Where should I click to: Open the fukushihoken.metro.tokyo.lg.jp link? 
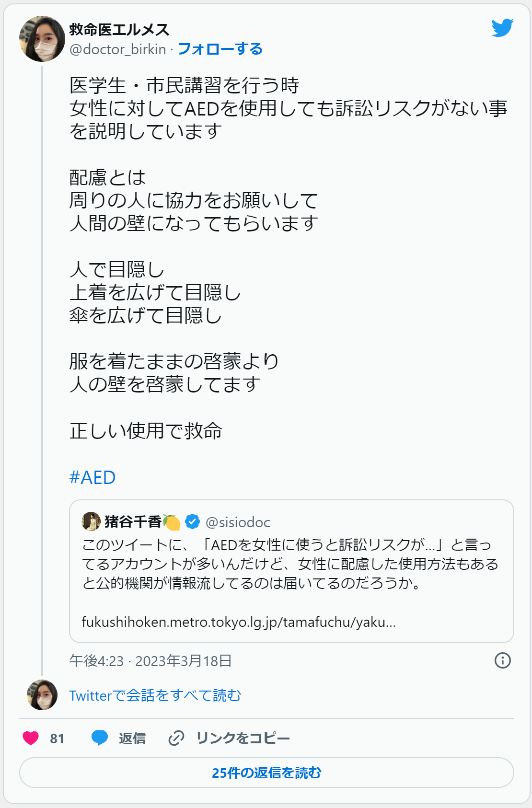239,622
